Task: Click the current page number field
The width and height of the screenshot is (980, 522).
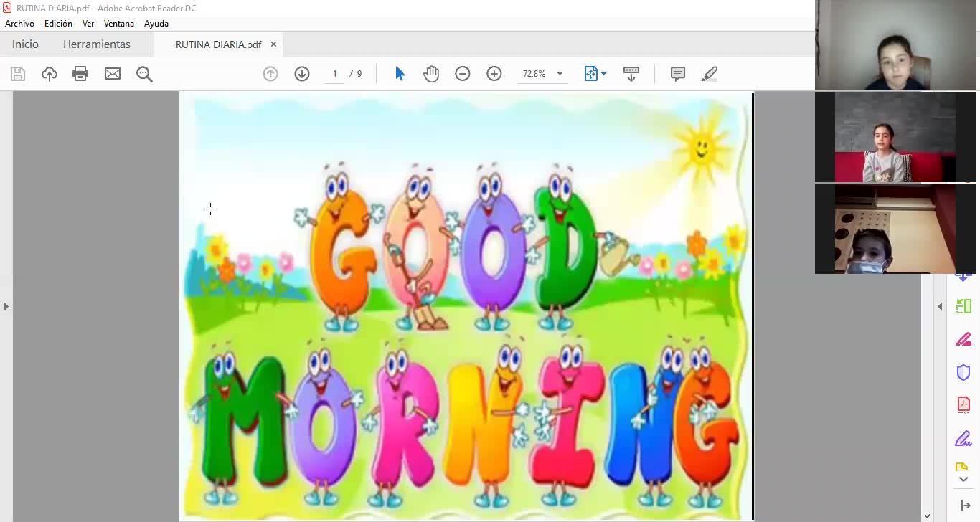Action: click(334, 74)
